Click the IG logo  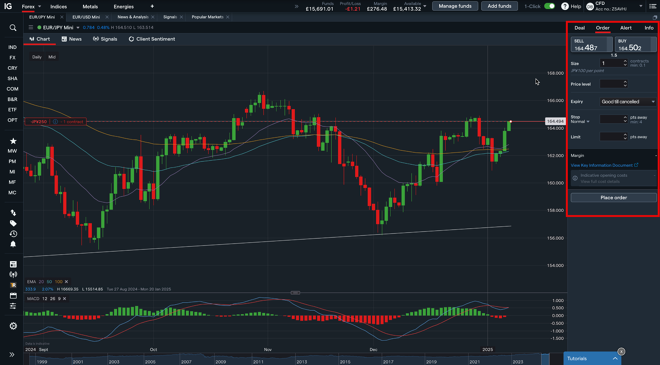point(8,6)
